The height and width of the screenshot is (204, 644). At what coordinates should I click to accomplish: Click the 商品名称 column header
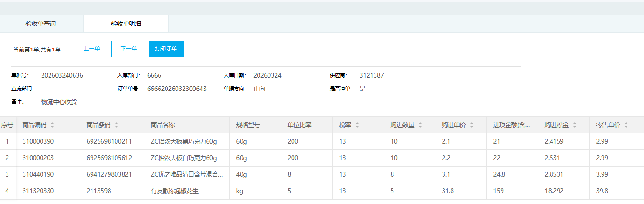click(x=163, y=125)
